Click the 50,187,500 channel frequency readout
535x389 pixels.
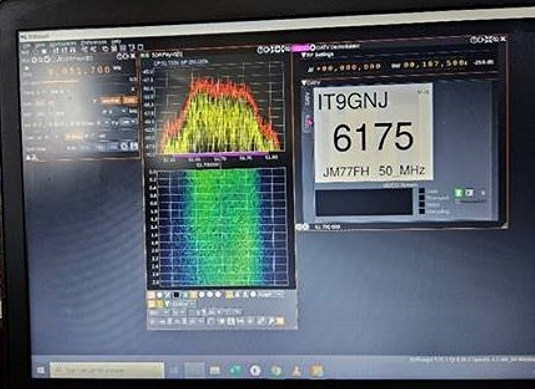pos(433,64)
